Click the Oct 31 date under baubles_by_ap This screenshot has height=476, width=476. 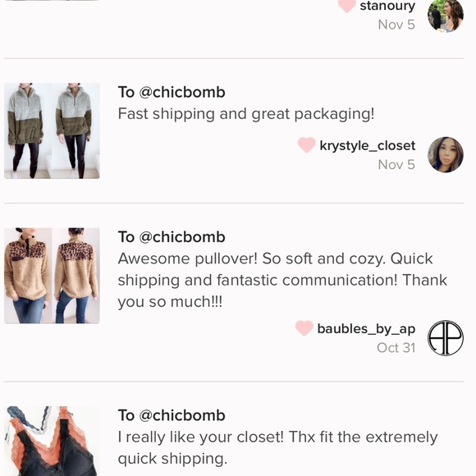pyautogui.click(x=396, y=348)
